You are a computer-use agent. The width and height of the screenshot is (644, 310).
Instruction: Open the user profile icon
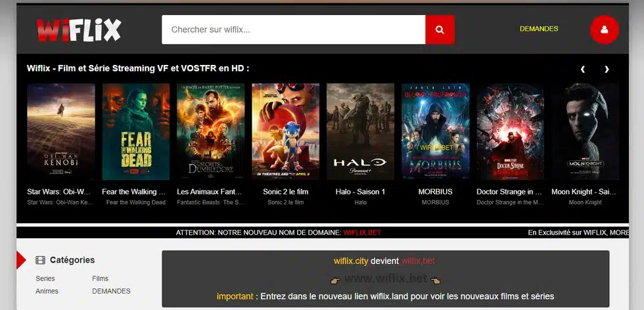604,30
